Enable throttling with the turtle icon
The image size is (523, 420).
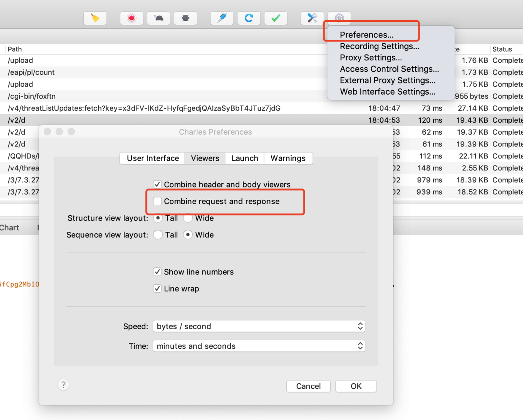tap(158, 18)
